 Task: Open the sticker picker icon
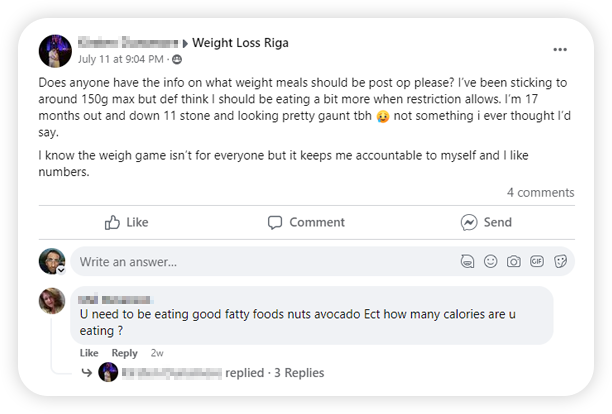click(x=560, y=262)
